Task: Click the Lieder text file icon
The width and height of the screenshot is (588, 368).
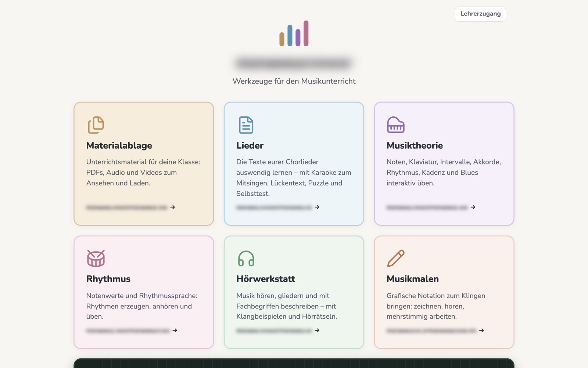Action: click(246, 125)
